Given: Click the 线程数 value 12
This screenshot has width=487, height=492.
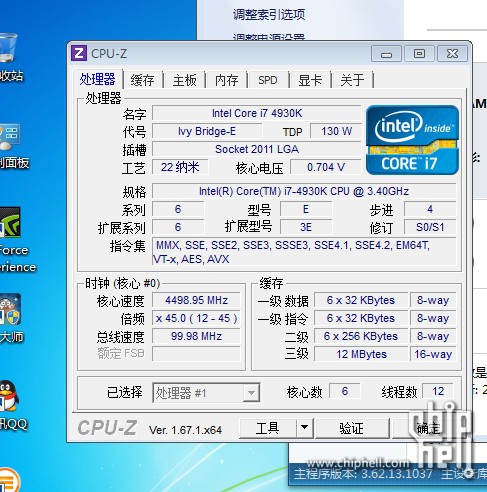Looking at the screenshot, I should [438, 391].
